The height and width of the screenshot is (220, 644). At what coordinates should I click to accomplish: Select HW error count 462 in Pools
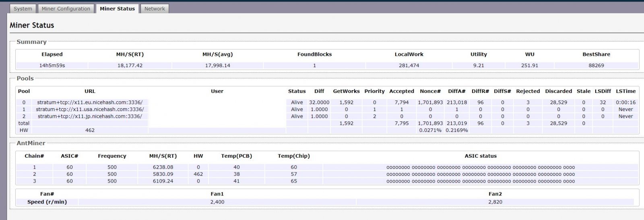(x=90, y=130)
